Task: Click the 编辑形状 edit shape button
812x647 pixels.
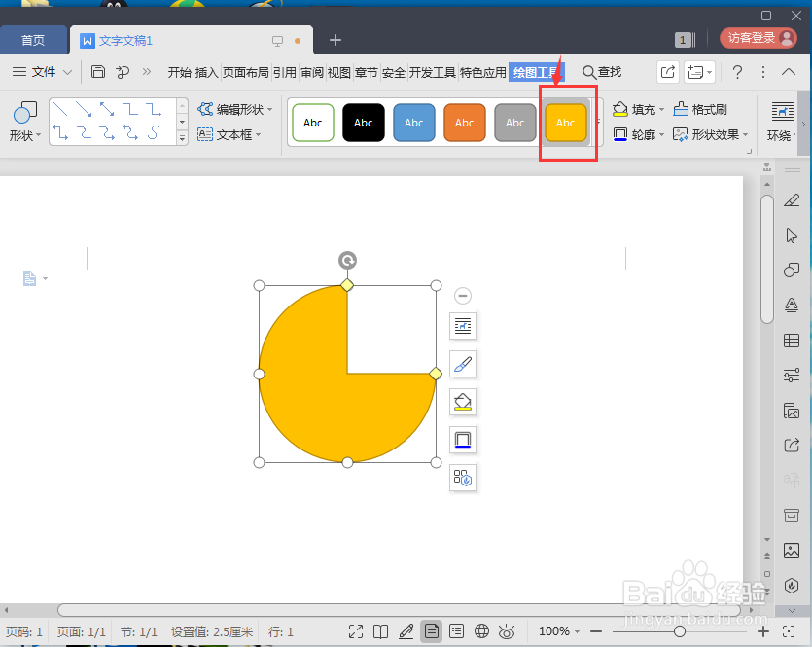Action: point(234,109)
